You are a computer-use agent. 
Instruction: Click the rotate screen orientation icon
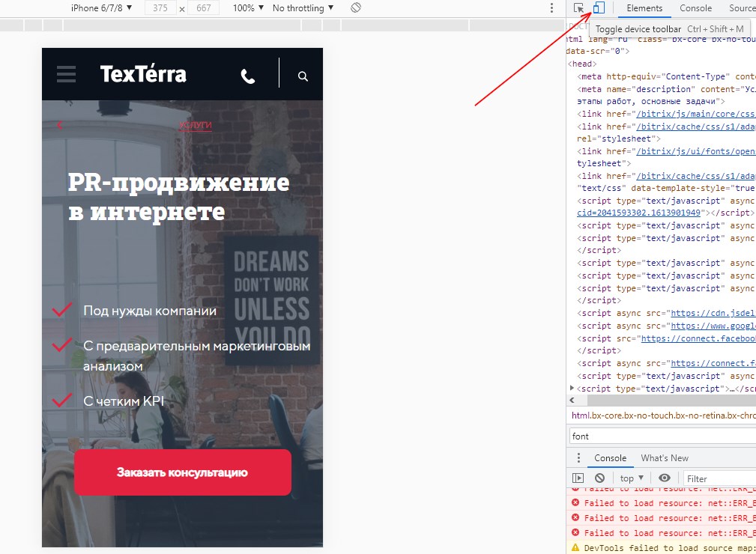356,8
